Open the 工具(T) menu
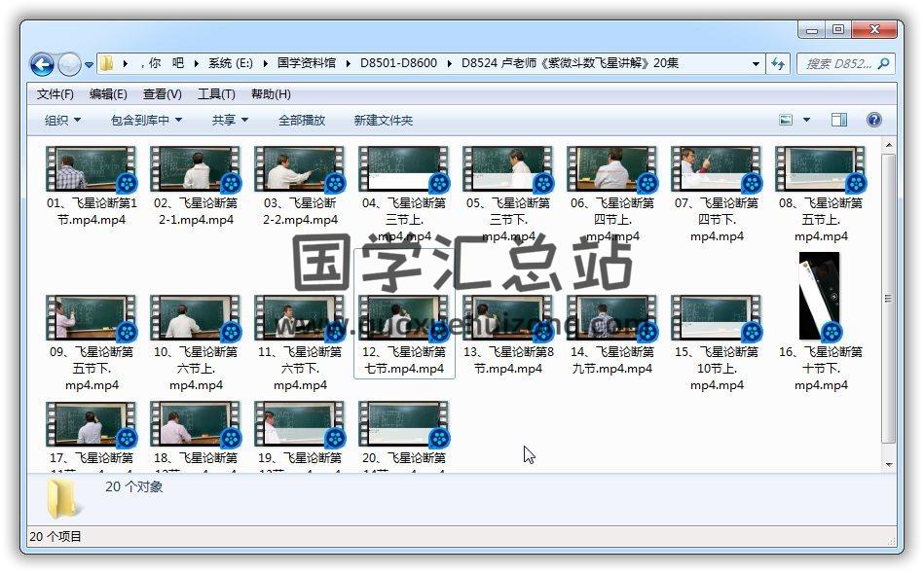Screen dimensions: 924x574 (214, 93)
